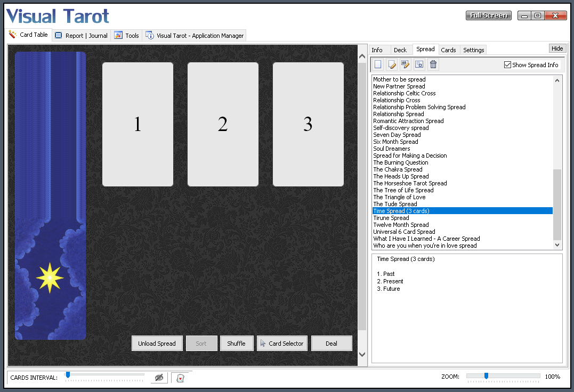Click card position 2 placeholder

pos(223,124)
